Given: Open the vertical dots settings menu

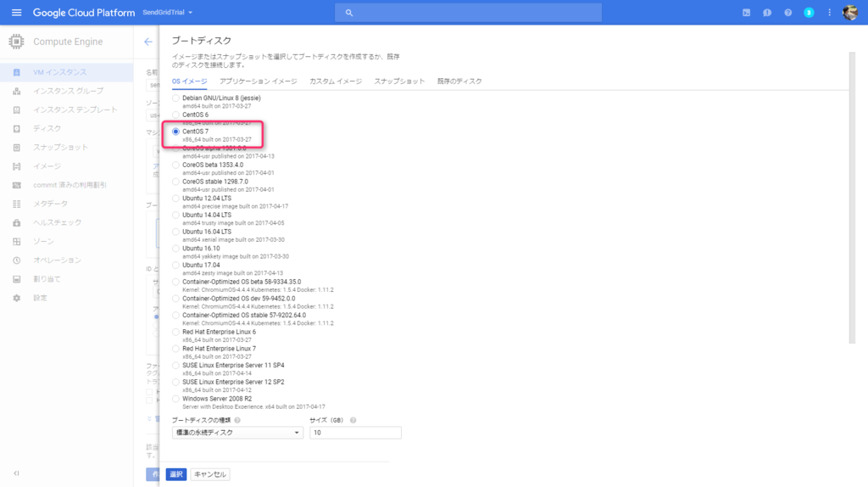Looking at the screenshot, I should [829, 12].
